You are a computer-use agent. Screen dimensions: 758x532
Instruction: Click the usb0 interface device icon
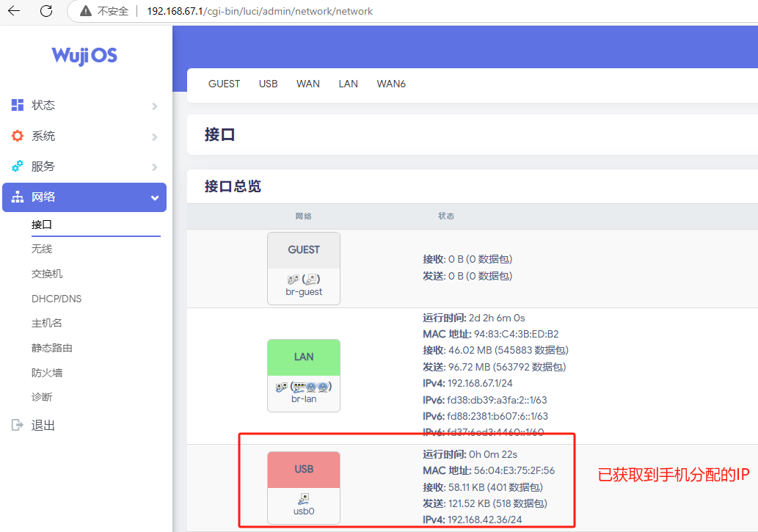304,498
